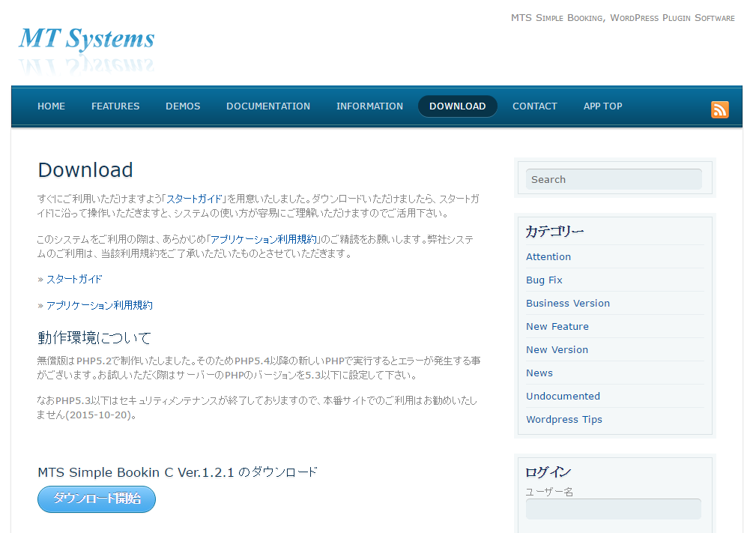Image resolution: width=756 pixels, height=533 pixels.
Task: View the Business Version category
Action: click(x=568, y=303)
